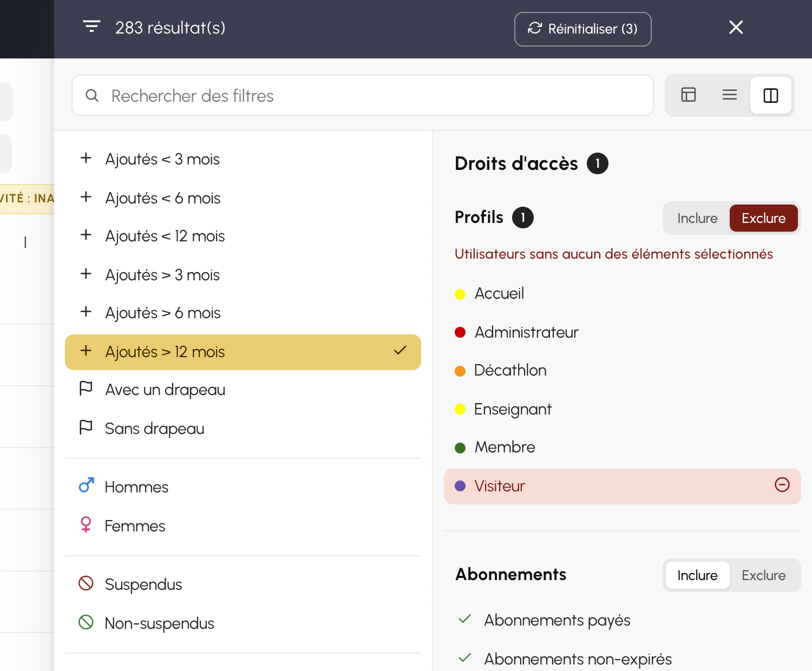Click the filter lines icon beside results count
Viewport: 812px width, 671px height.
tap(91, 27)
